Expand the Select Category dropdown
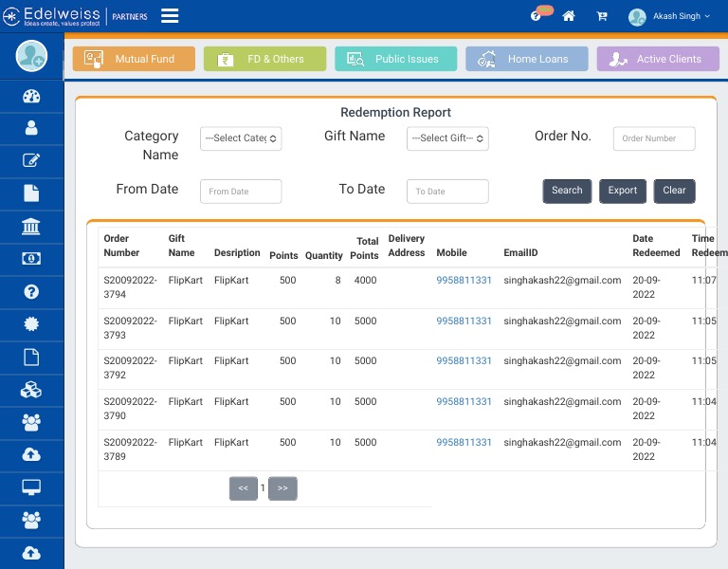The width and height of the screenshot is (728, 569). (x=241, y=138)
